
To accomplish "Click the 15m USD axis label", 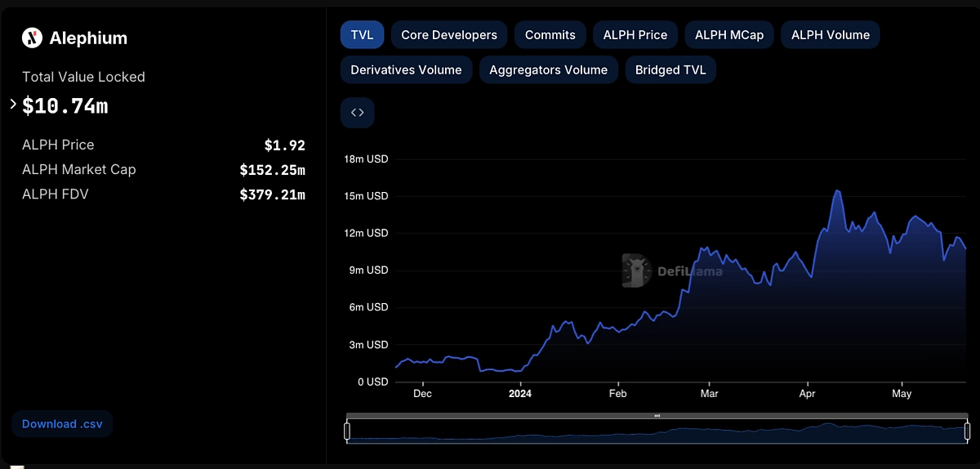I will click(366, 196).
